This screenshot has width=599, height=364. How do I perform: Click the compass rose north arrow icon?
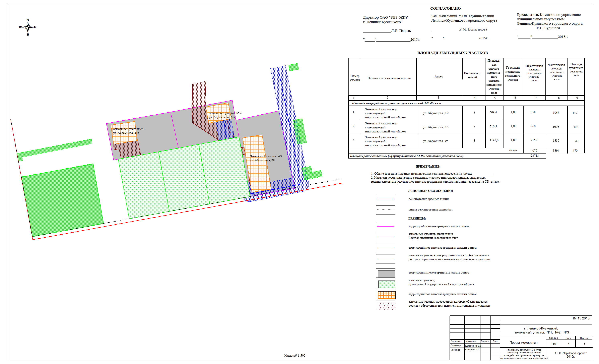pos(28,27)
